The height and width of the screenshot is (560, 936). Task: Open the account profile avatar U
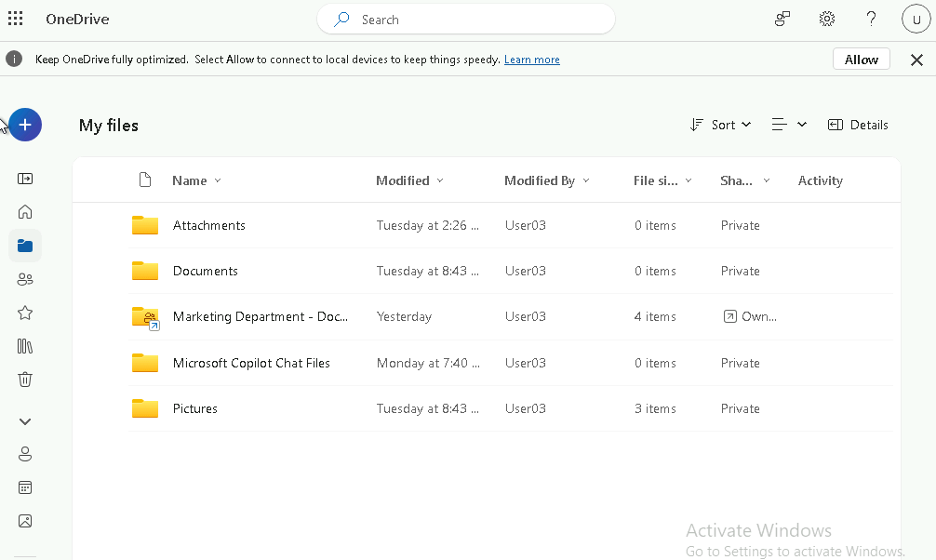[916, 20]
